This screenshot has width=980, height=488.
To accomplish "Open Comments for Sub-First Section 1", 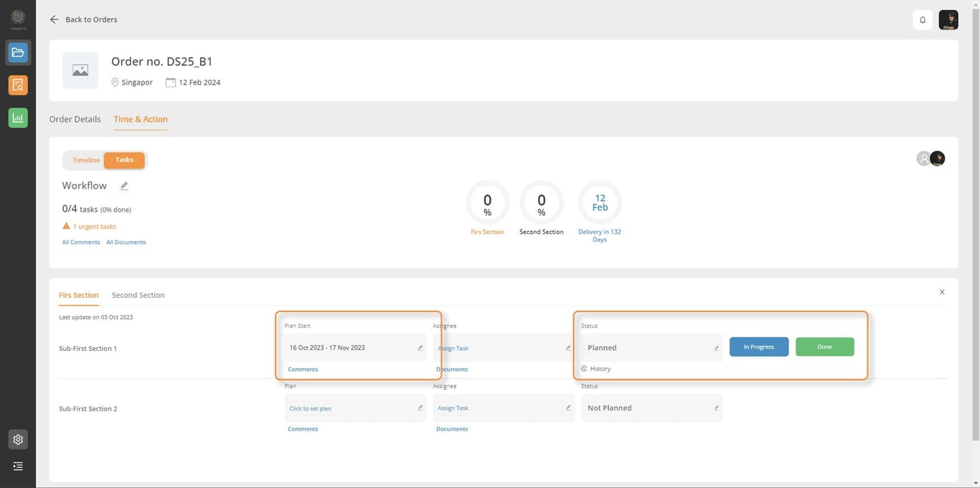I will [303, 369].
